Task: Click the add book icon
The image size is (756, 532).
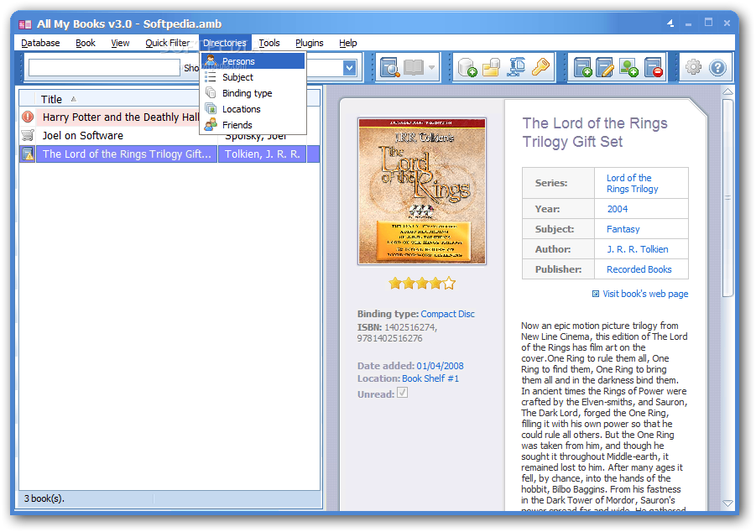Action: pos(583,67)
